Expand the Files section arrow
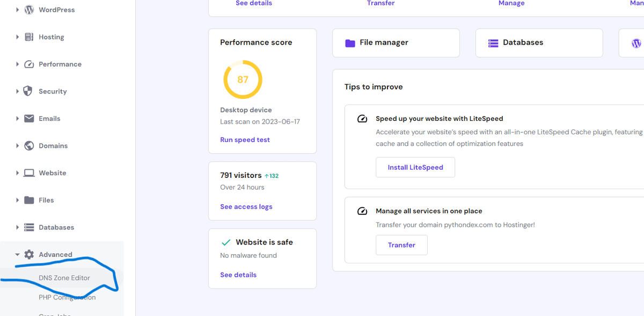 [18, 200]
